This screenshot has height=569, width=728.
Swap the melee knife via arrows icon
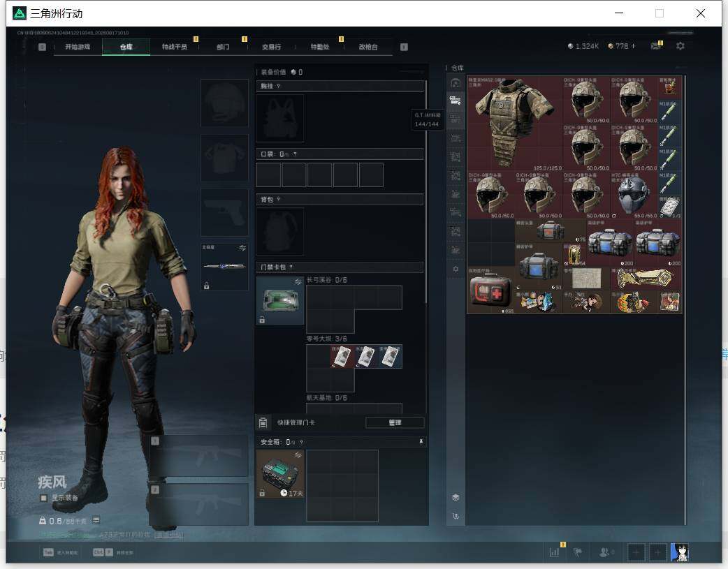click(242, 248)
